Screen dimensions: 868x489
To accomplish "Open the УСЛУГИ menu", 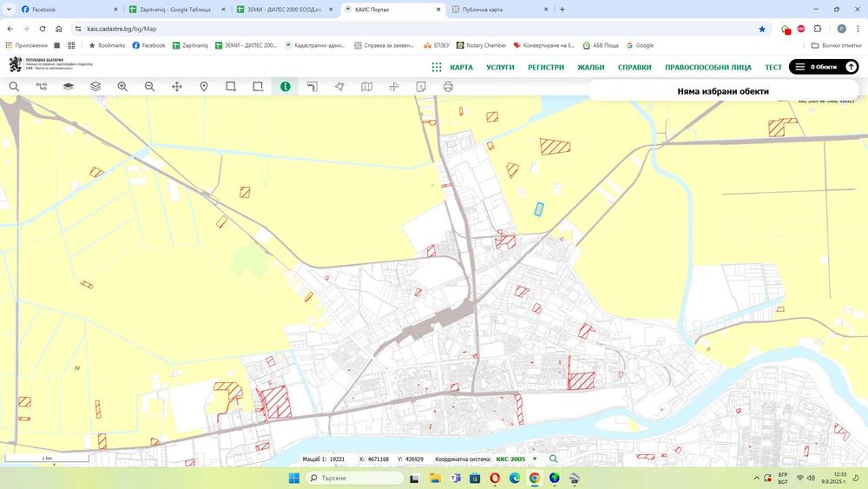I will (x=500, y=67).
